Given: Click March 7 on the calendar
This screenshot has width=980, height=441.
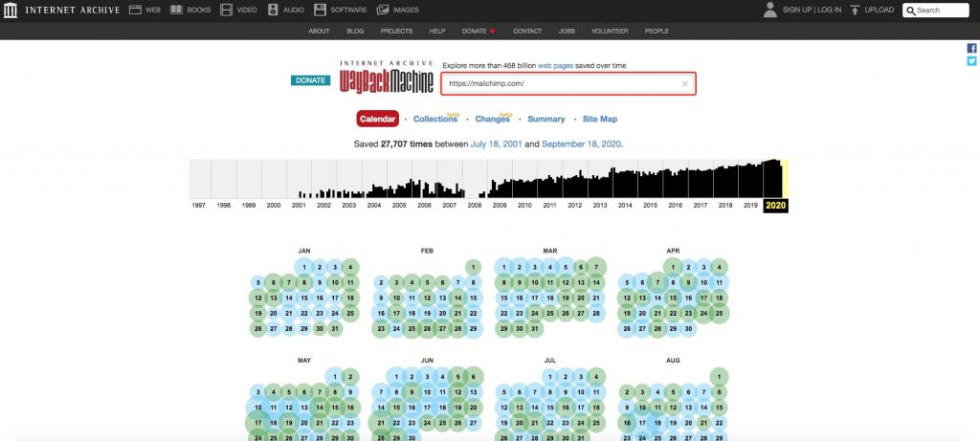Looking at the screenshot, I should [596, 267].
